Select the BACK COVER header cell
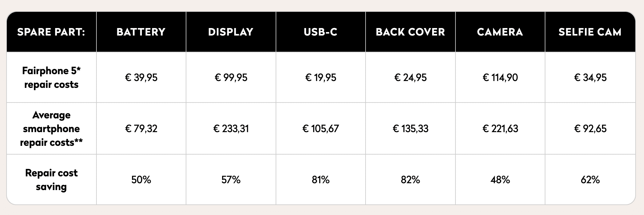The image size is (644, 215). click(x=410, y=32)
